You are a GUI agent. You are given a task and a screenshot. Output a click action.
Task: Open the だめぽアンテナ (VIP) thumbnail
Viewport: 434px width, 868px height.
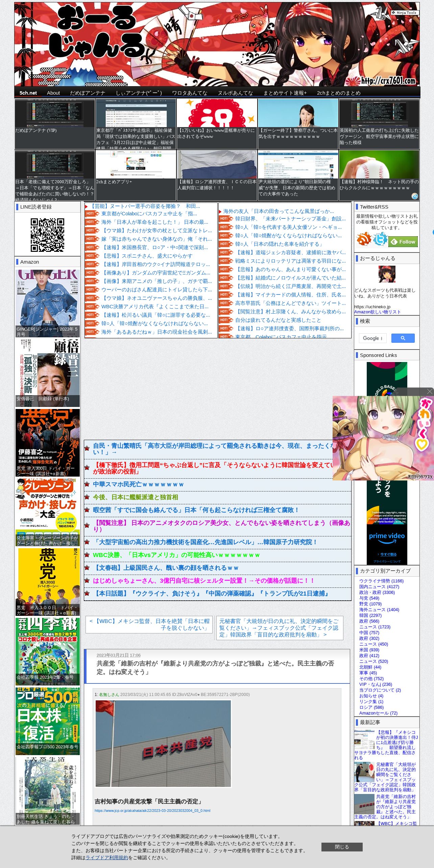(x=55, y=124)
